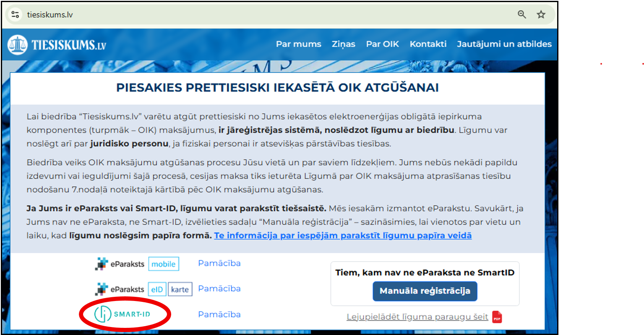Click the tiesiskums.lv URL in address bar
This screenshot has height=335, width=644.
point(50,15)
